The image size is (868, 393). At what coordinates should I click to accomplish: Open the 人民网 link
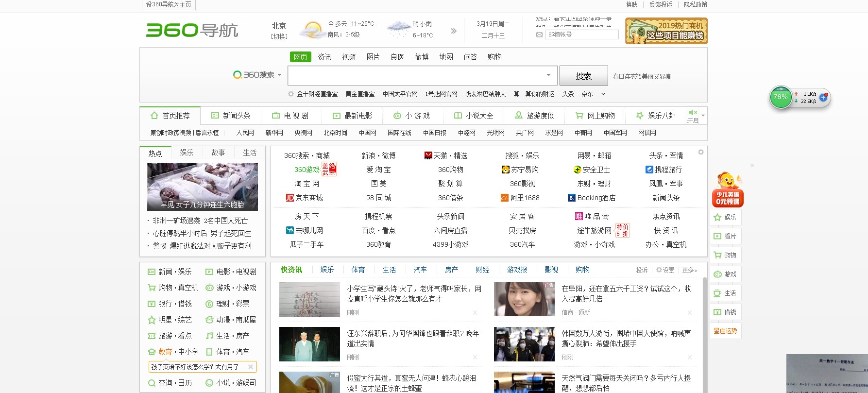pyautogui.click(x=245, y=133)
